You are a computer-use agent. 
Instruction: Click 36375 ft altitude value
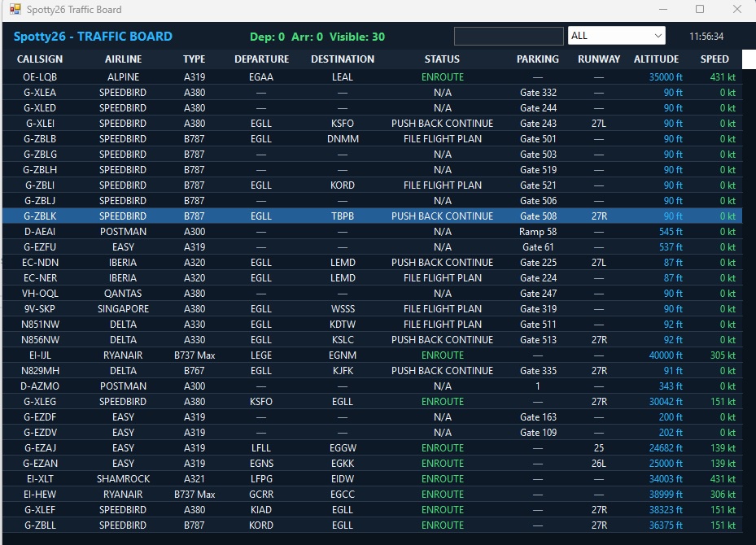pos(666,525)
